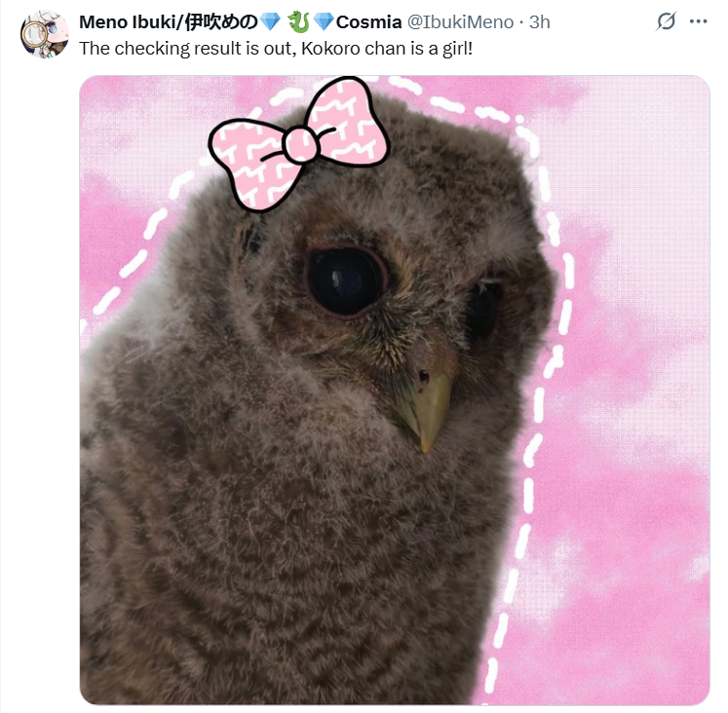
Task: Click the owl's large black eye
Action: (x=346, y=282)
